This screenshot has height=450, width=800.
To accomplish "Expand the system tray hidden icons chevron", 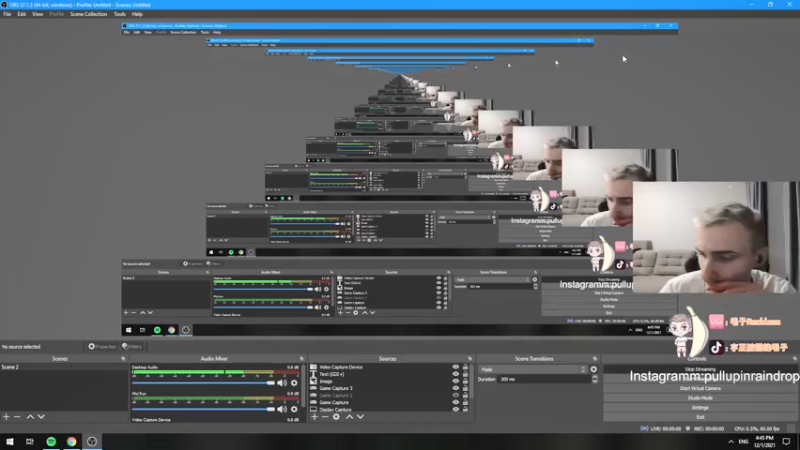I will 731,441.
